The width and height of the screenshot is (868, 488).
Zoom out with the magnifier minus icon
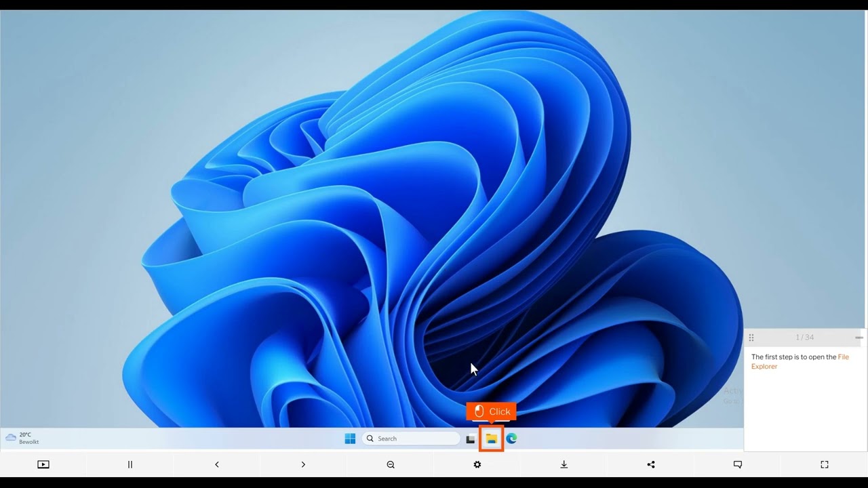(391, 464)
